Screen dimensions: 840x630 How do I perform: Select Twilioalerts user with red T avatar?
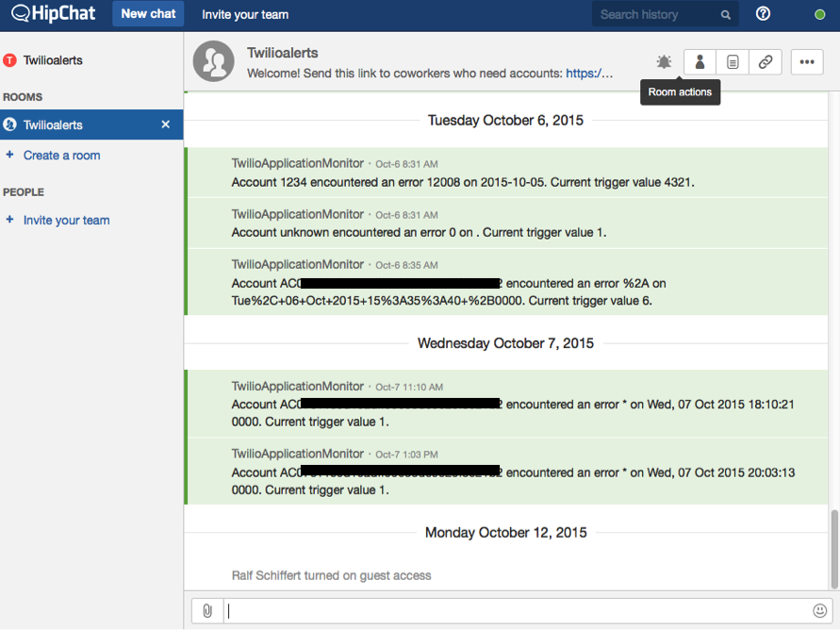point(53,60)
